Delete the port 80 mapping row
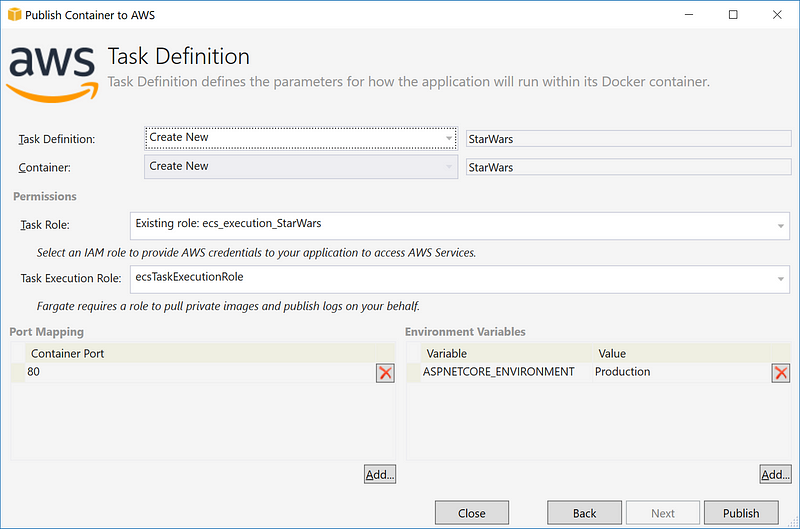 pyautogui.click(x=385, y=373)
